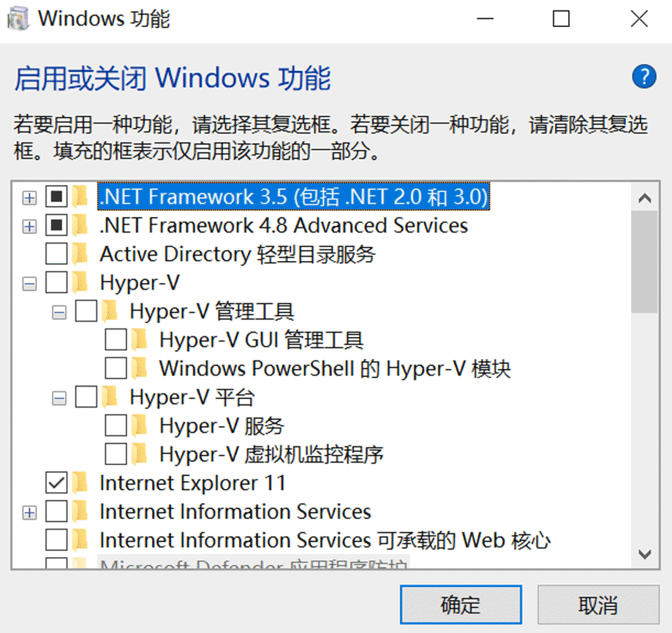This screenshot has width=672, height=633.
Task: Collapse the Hyper-V 平台 node
Action: (58, 398)
